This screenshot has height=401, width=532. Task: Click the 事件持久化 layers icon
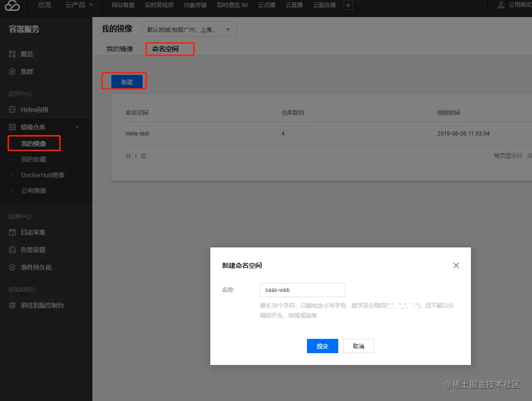tap(12, 267)
